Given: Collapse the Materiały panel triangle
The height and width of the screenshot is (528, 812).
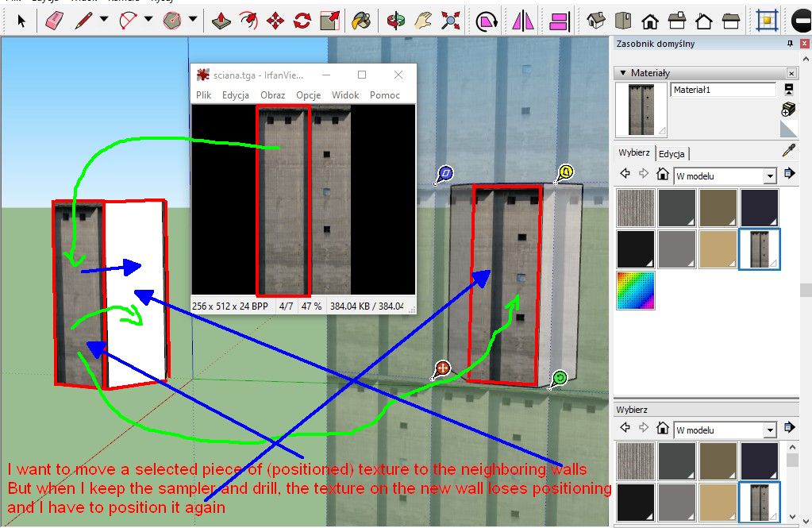Looking at the screenshot, I should point(623,73).
